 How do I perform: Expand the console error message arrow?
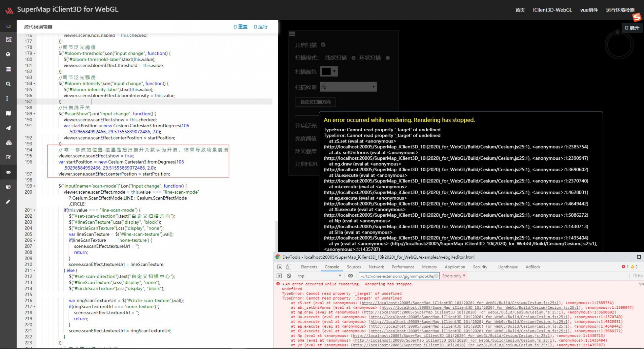click(x=283, y=284)
